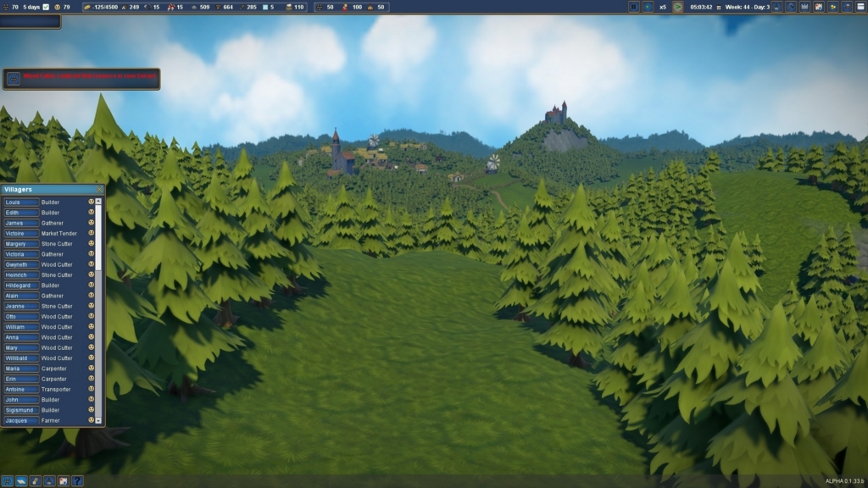This screenshot has width=868, height=488.
Task: Click the terrain layer icon in bottom toolbar
Action: (x=21, y=481)
